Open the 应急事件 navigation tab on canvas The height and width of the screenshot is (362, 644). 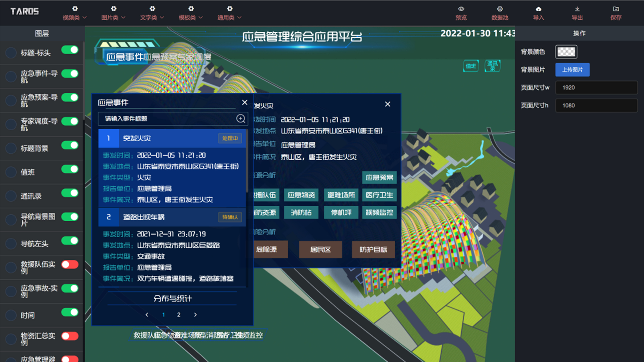[125, 57]
